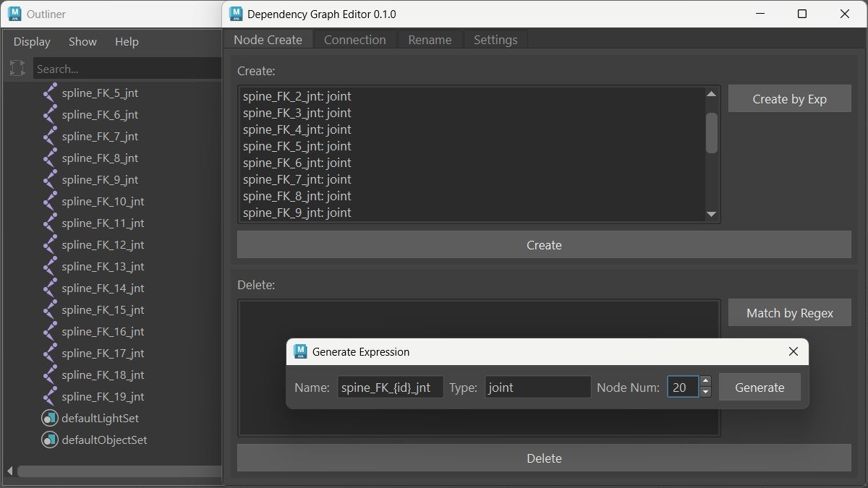Click joint icon beside spline_FK_11_jnt in Outliner
Viewport: 868px width, 488px height.
tap(50, 223)
